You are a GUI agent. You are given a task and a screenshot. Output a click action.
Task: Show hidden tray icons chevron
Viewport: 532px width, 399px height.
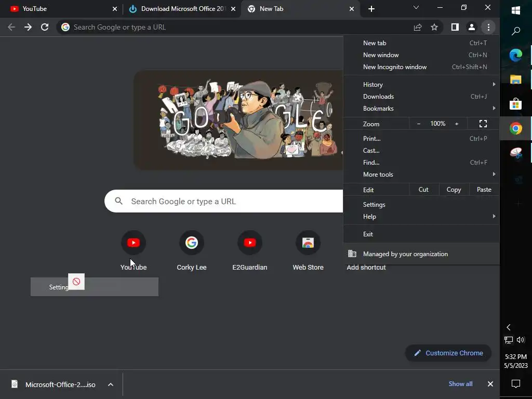coord(509,327)
